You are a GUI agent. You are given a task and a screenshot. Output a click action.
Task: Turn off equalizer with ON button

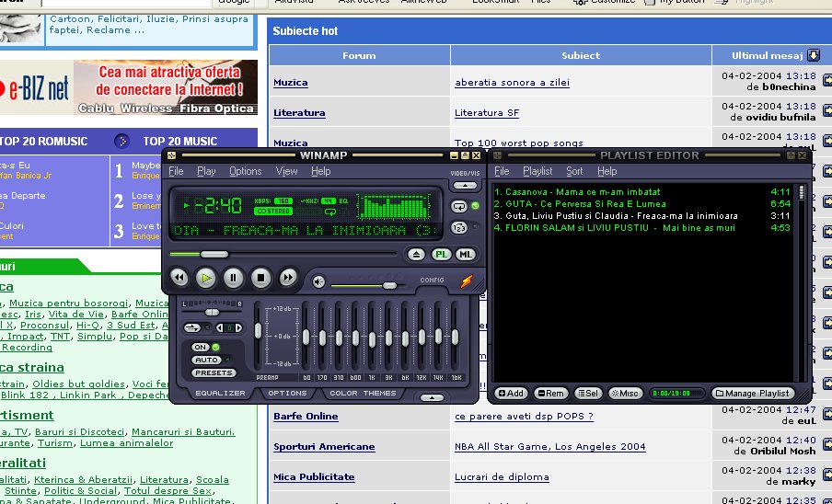(200, 347)
